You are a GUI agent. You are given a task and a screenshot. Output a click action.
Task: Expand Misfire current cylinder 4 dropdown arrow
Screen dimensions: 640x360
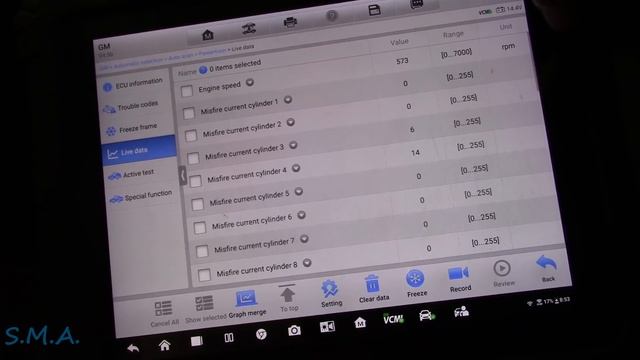pos(296,168)
